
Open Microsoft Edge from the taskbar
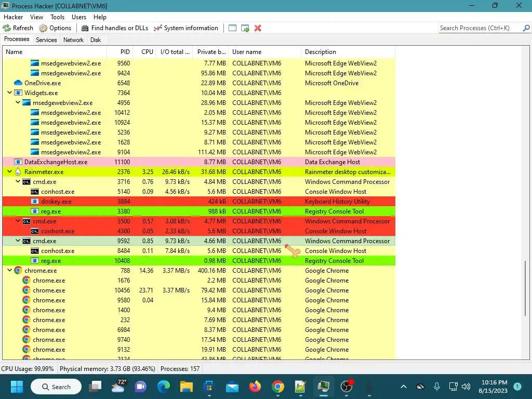tap(164, 387)
